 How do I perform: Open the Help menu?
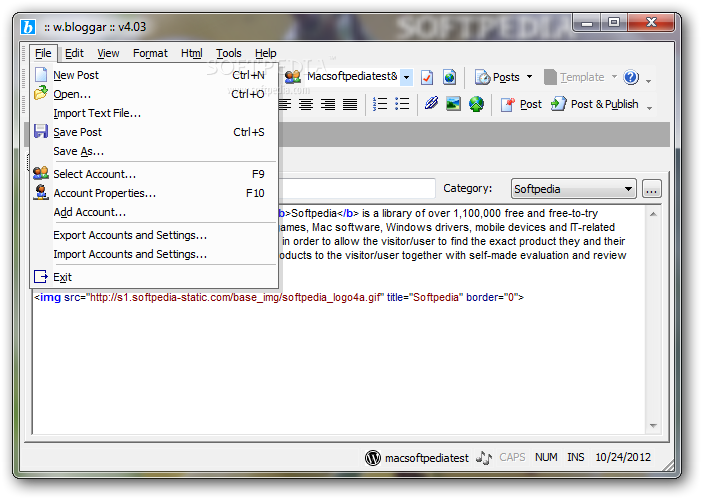coord(265,53)
